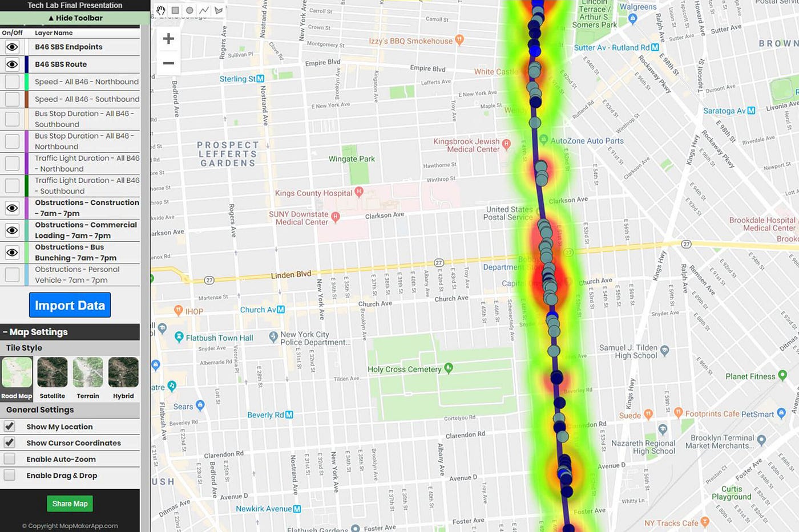
Task: Click the B46 SBS Endpoints layer name
Action: pyautogui.click(x=68, y=47)
